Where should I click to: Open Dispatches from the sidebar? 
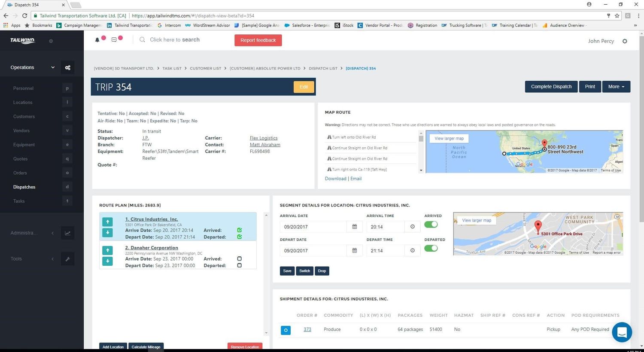pyautogui.click(x=24, y=187)
